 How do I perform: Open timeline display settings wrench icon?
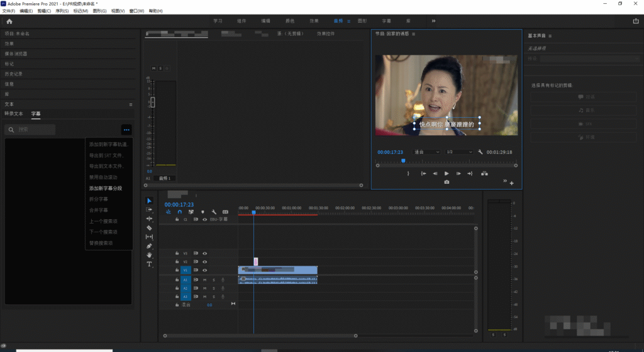pos(214,212)
